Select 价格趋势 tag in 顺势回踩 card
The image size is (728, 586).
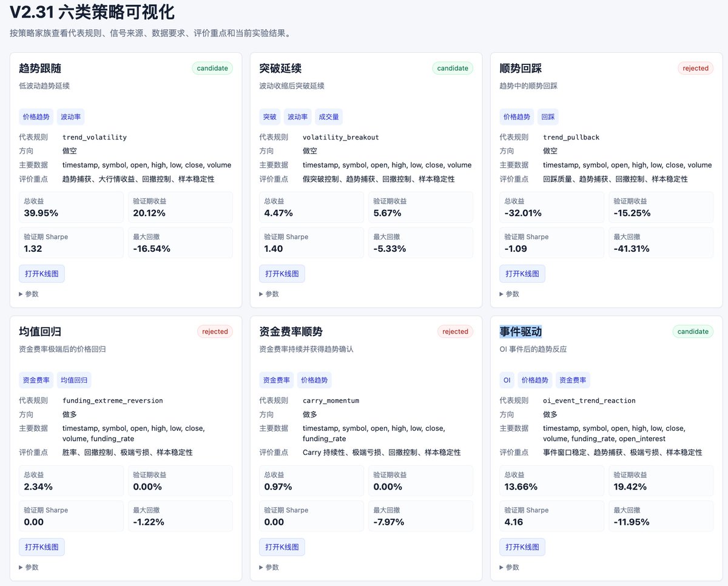coord(516,117)
